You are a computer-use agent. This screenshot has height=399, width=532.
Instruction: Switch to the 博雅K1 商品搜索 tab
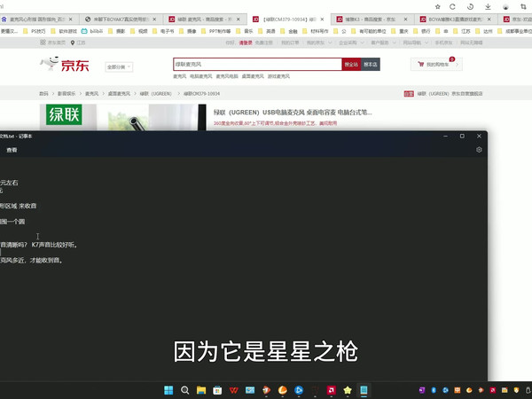click(372, 20)
